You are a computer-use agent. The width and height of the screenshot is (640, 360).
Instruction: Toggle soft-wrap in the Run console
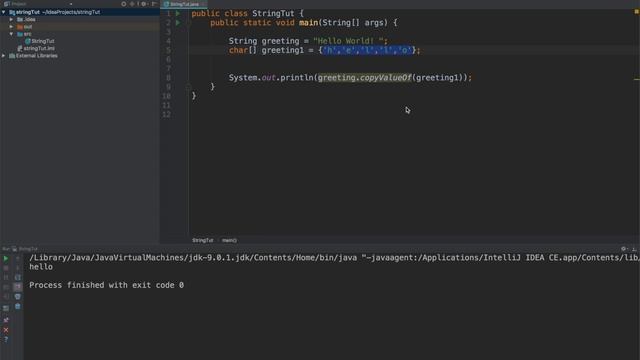(x=18, y=278)
